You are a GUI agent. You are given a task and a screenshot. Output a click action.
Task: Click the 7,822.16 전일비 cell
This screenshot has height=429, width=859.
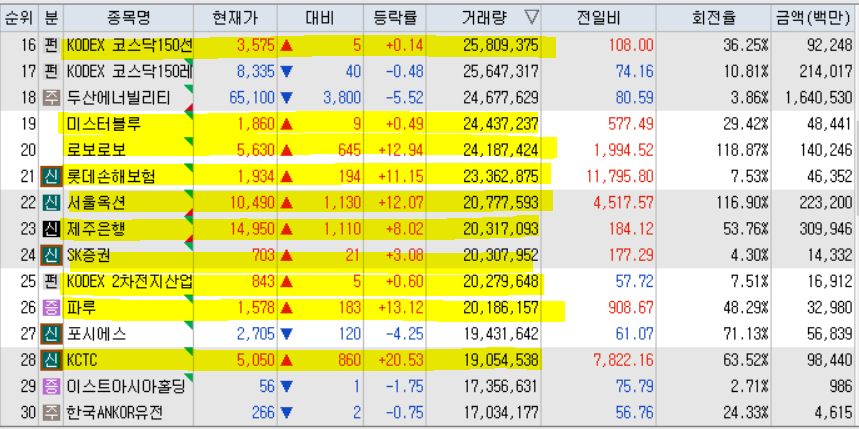tap(623, 361)
